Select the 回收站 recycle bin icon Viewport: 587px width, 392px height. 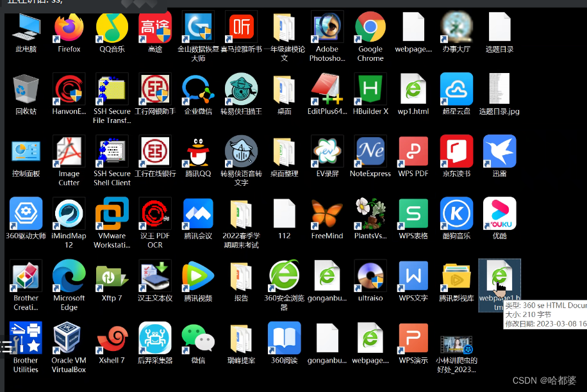[26, 89]
